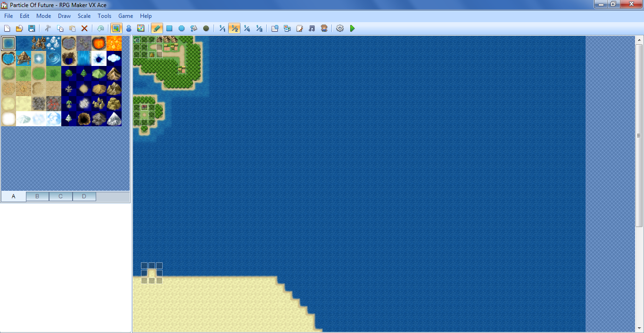This screenshot has height=333, width=644.
Task: Toggle Map editing mode button
Action: pyautogui.click(x=116, y=28)
